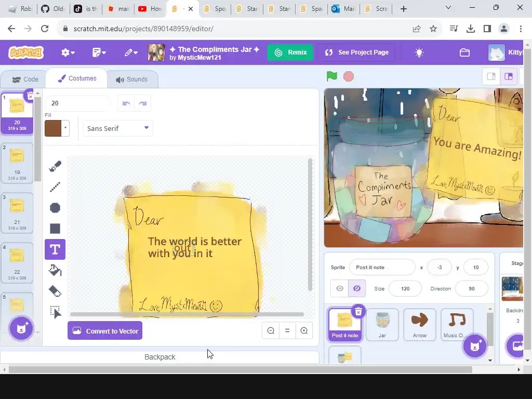Select the Arrow sprite
The height and width of the screenshot is (399, 532).
(x=419, y=324)
